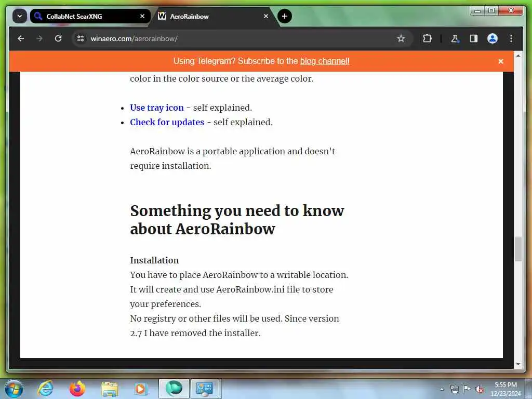Viewport: 532px width, 399px height.
Task: Bookmark this page with the star
Action: [x=401, y=38]
